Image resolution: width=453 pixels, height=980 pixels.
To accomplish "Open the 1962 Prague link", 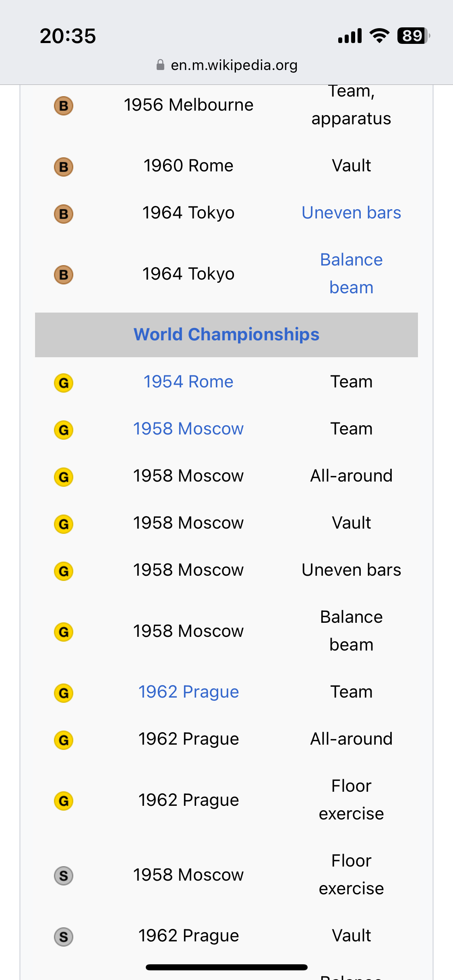I will click(x=188, y=692).
